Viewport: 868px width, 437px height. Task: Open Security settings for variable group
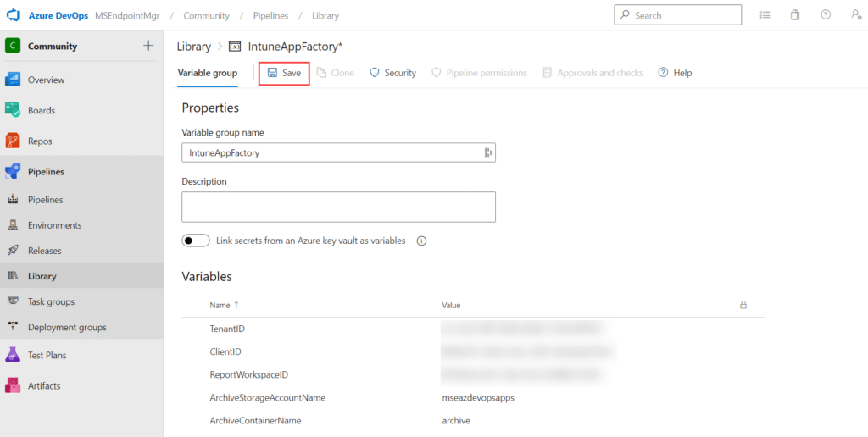[x=392, y=73]
